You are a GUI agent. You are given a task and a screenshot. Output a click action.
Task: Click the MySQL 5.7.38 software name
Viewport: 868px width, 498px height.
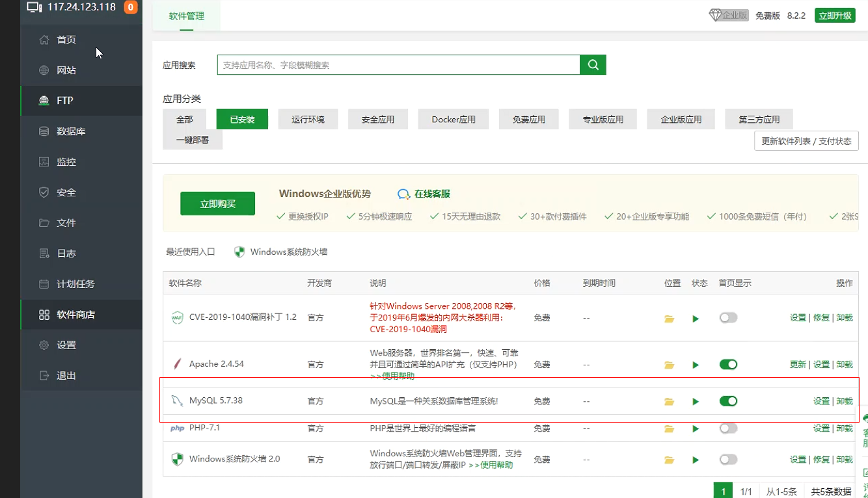click(x=216, y=400)
